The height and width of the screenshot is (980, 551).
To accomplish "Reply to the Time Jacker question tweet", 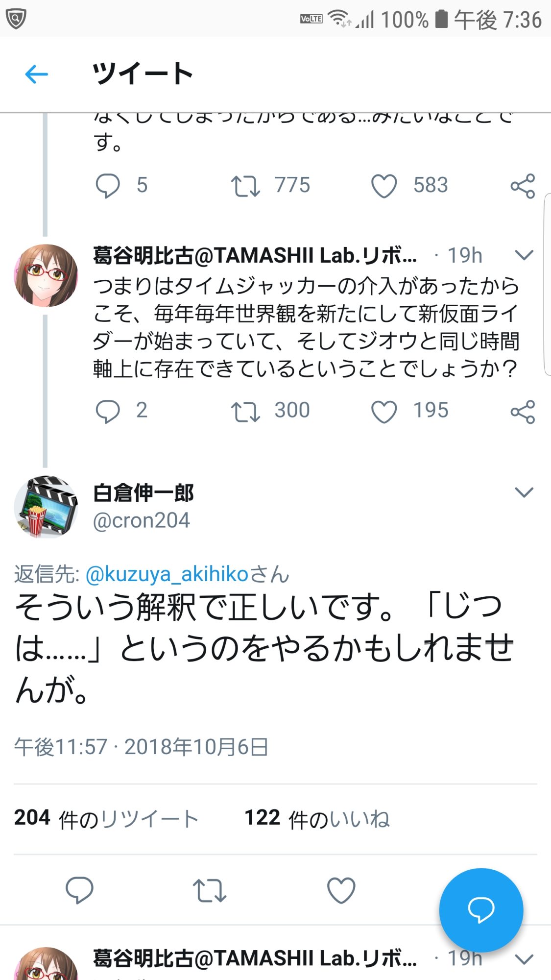I will [108, 411].
